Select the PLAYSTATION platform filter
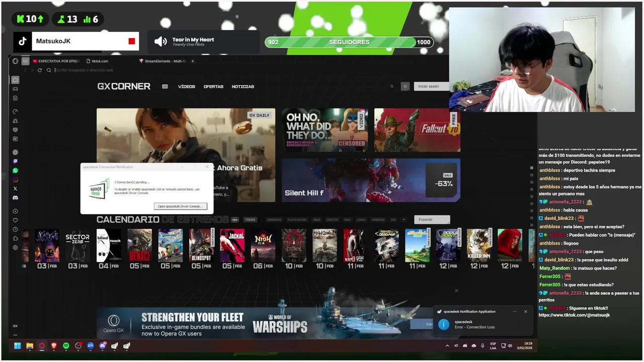The width and height of the screenshot is (644, 362). pyautogui.click(x=297, y=220)
